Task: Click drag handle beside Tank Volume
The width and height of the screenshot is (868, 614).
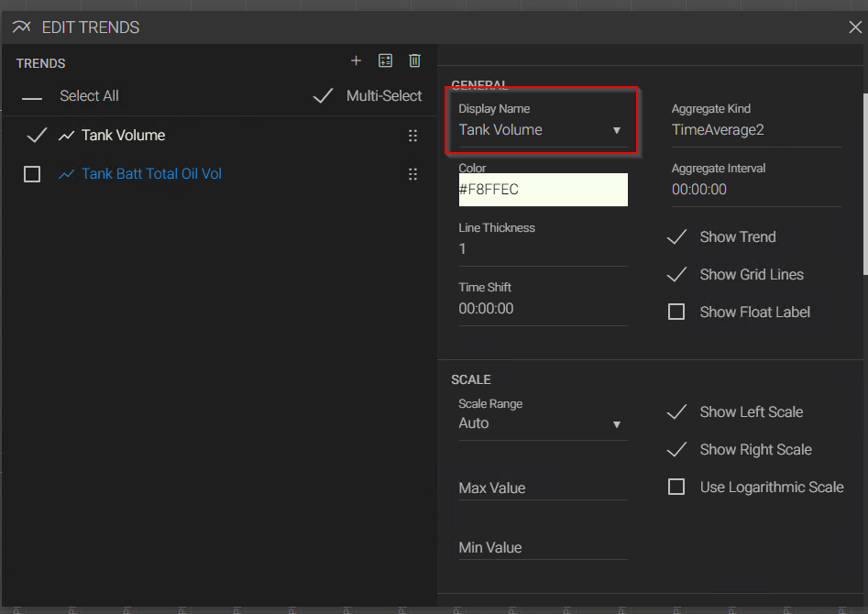Action: click(412, 136)
